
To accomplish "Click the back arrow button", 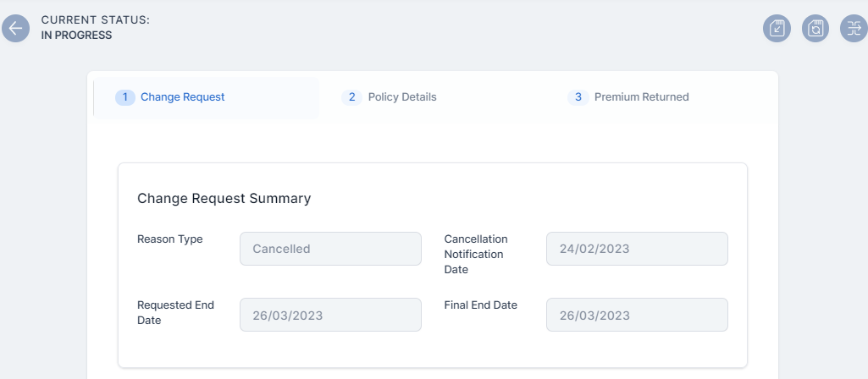I will [x=15, y=28].
